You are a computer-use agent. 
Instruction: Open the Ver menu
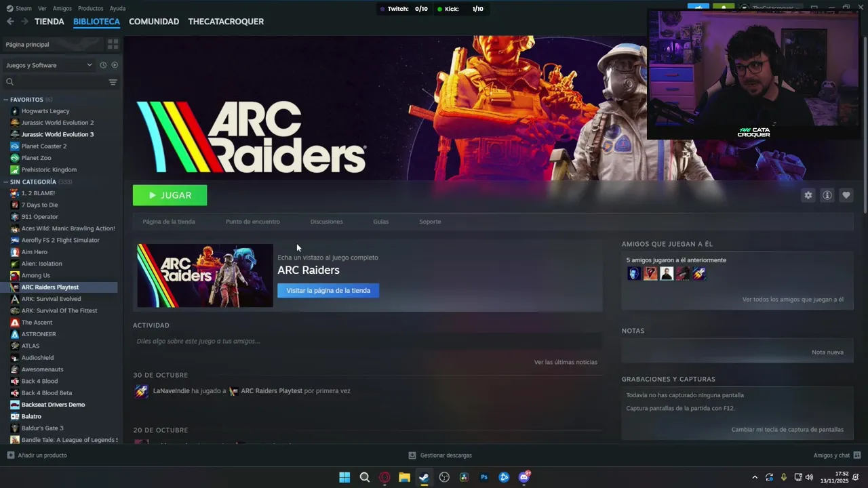click(42, 9)
